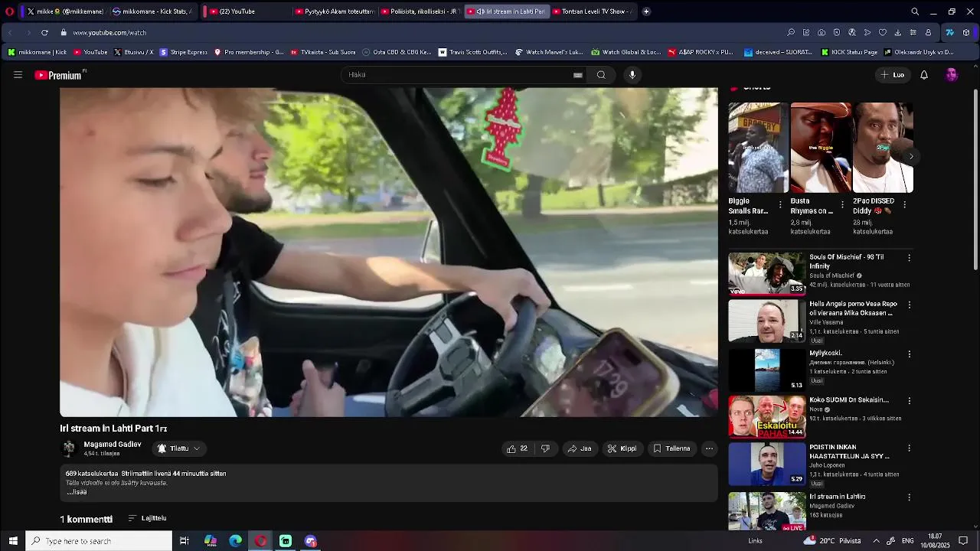Open the Windows notification center
980x551 pixels.
(x=964, y=541)
